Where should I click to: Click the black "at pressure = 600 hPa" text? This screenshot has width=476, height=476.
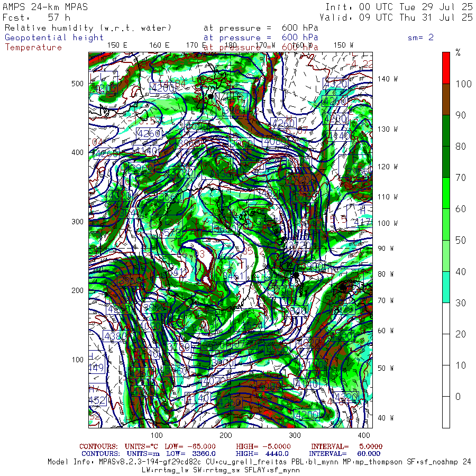[x=261, y=28]
